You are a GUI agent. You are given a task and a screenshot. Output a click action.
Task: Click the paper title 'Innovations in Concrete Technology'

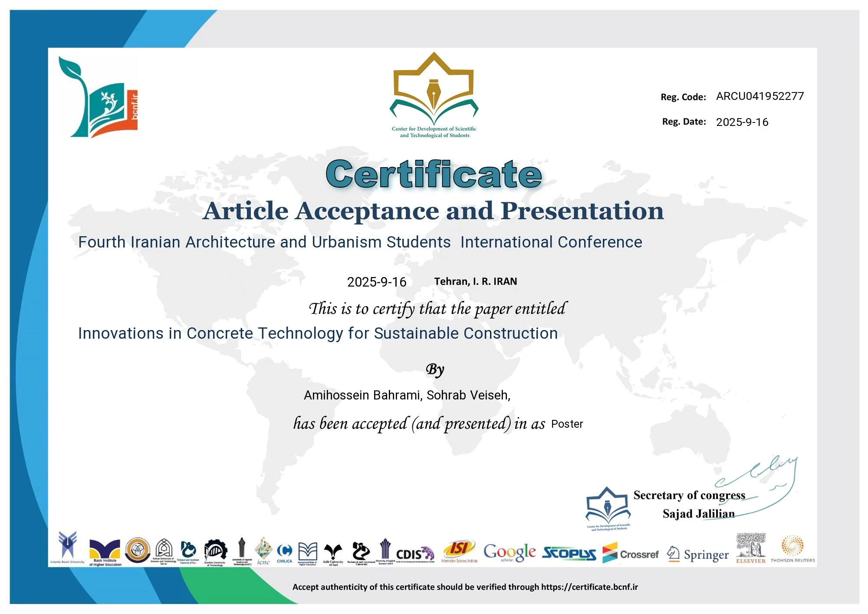[x=318, y=333]
